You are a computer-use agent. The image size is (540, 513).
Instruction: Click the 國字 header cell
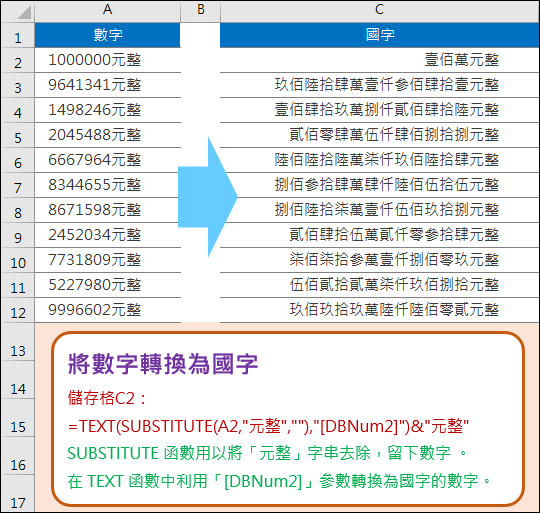coord(380,35)
